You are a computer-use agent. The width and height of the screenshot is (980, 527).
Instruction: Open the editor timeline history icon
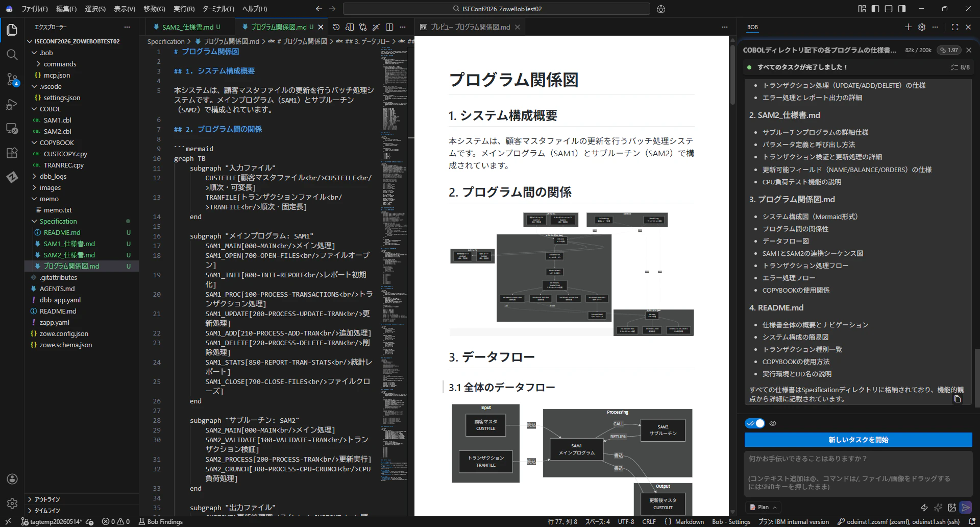click(336, 27)
